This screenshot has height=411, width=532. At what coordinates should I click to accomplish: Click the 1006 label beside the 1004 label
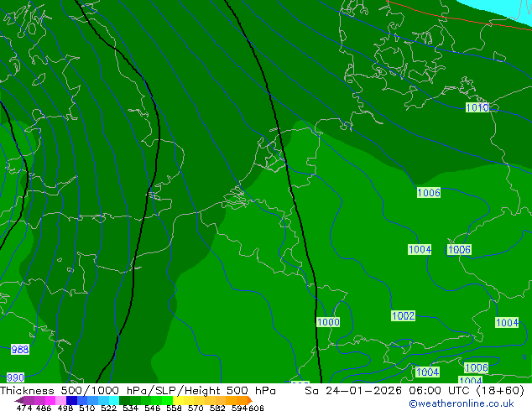[459, 250]
